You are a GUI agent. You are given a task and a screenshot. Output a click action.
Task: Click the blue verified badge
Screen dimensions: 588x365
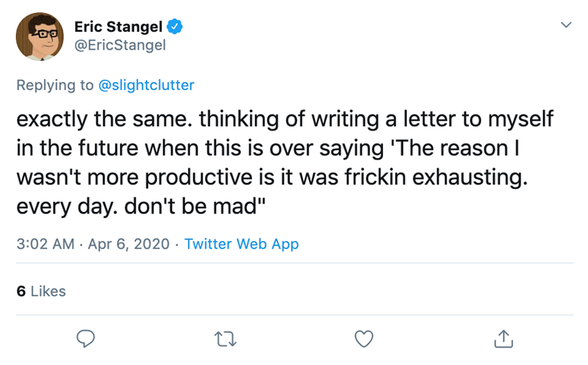[x=175, y=26]
